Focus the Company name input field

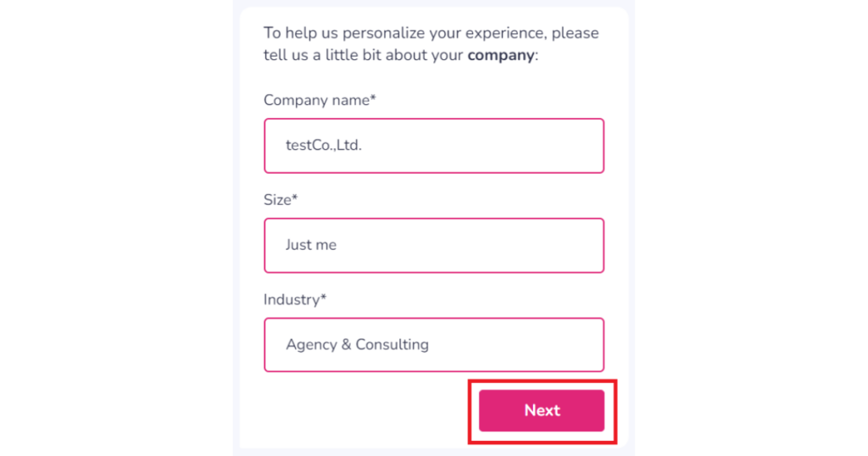point(433,146)
